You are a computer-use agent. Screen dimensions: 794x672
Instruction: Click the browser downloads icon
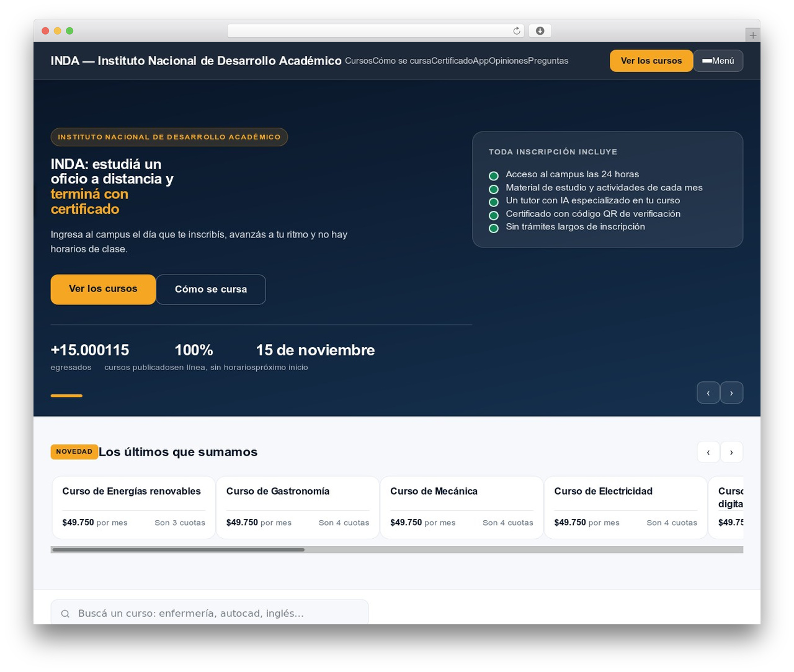(540, 31)
